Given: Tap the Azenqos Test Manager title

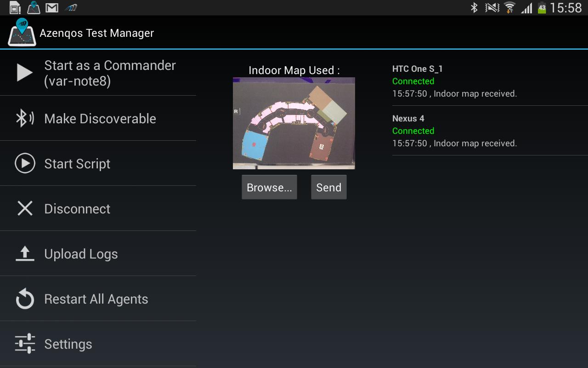Looking at the screenshot, I should (x=96, y=33).
